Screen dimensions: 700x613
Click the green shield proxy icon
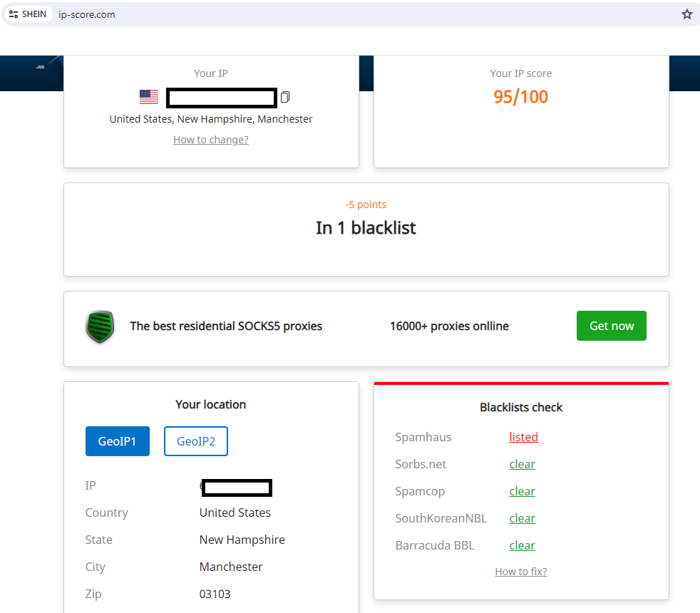pos(100,326)
